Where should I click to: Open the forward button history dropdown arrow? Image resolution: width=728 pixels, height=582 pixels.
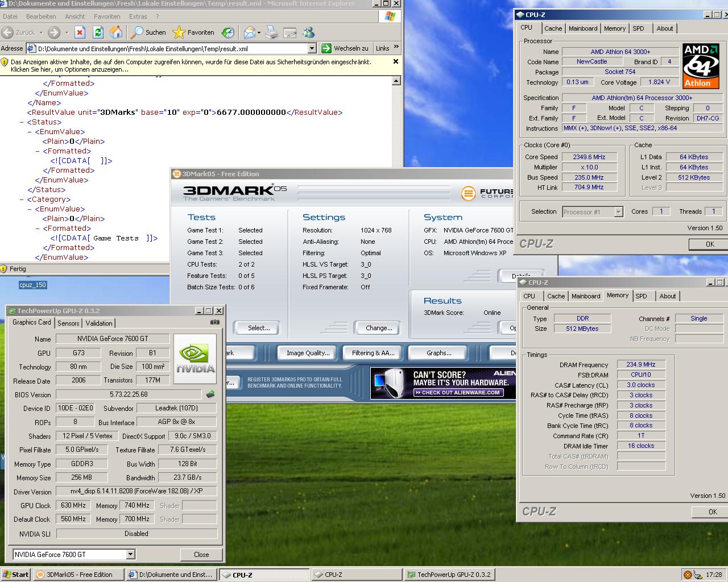(x=67, y=33)
